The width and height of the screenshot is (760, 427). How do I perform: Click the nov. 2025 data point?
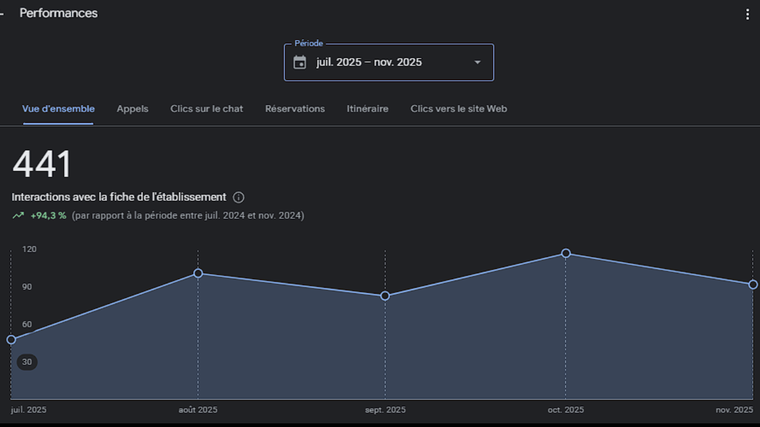[x=753, y=285]
